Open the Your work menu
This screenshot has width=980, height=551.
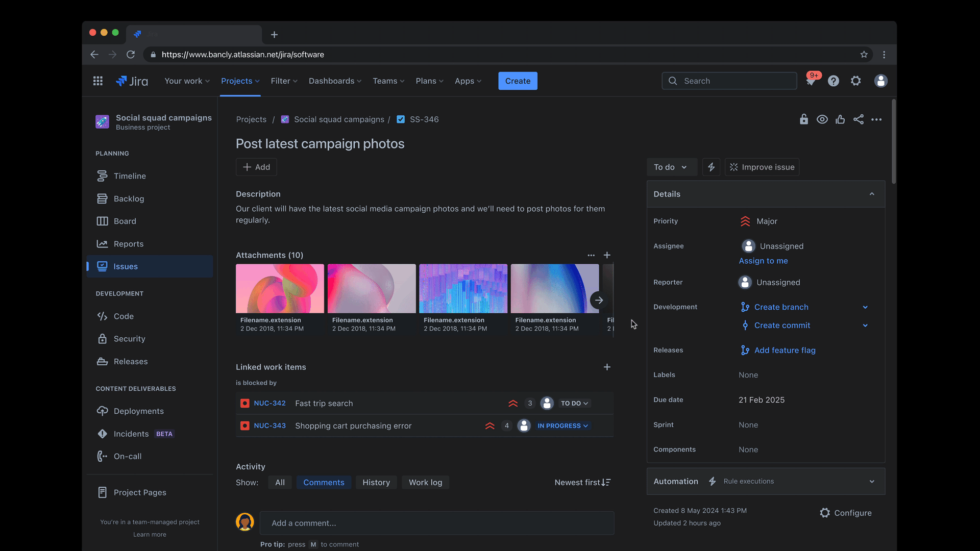coord(187,81)
